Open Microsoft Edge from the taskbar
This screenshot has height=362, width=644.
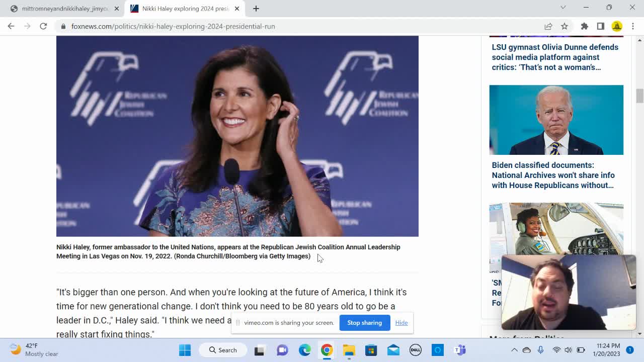click(x=305, y=350)
